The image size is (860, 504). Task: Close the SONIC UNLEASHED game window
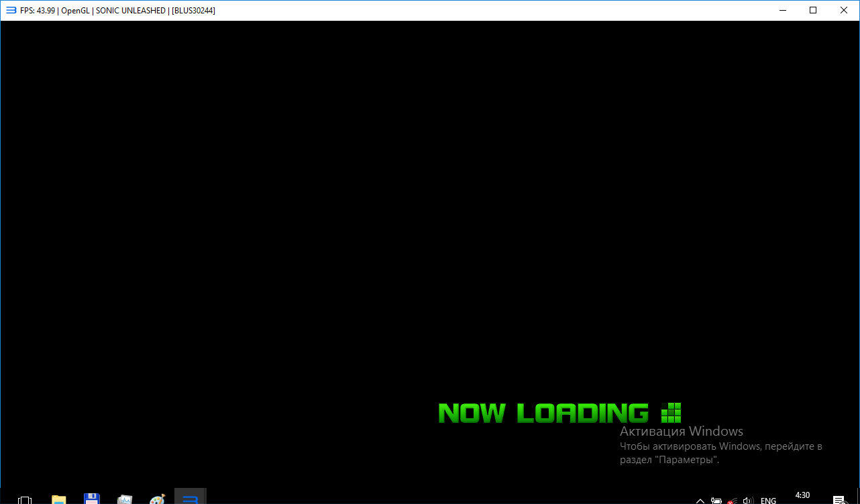(844, 10)
